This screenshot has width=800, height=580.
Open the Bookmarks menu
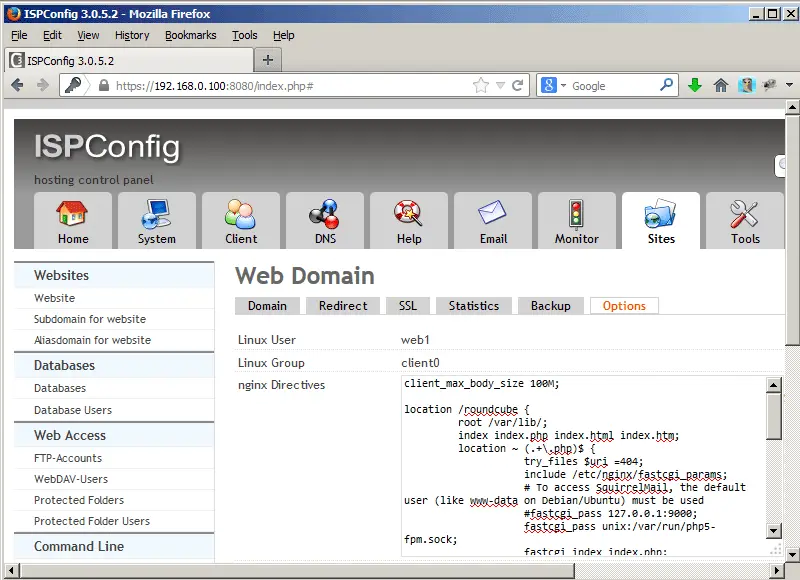[190, 35]
